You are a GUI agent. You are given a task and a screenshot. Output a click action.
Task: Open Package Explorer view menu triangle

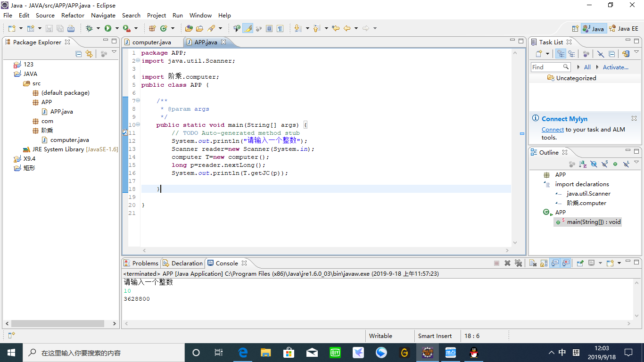[x=114, y=53]
